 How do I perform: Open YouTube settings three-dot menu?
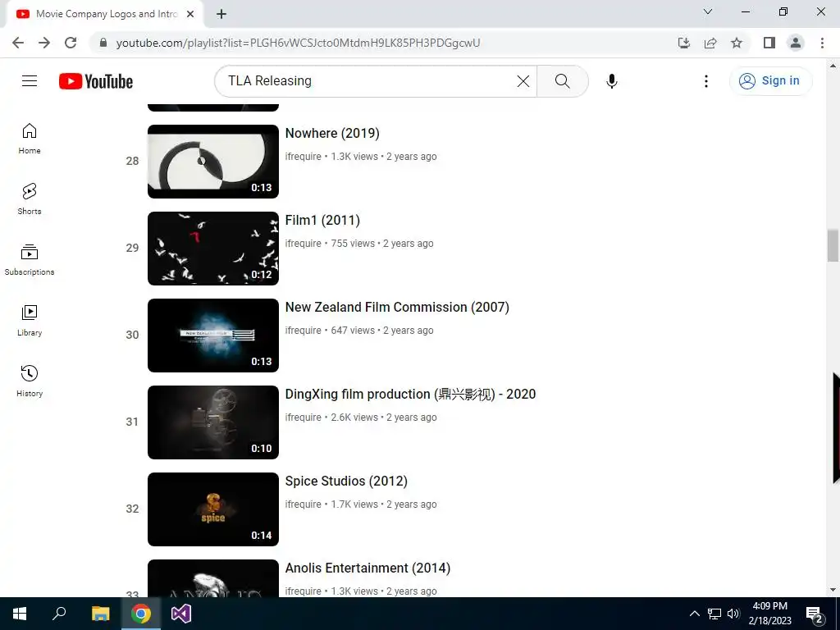706,81
